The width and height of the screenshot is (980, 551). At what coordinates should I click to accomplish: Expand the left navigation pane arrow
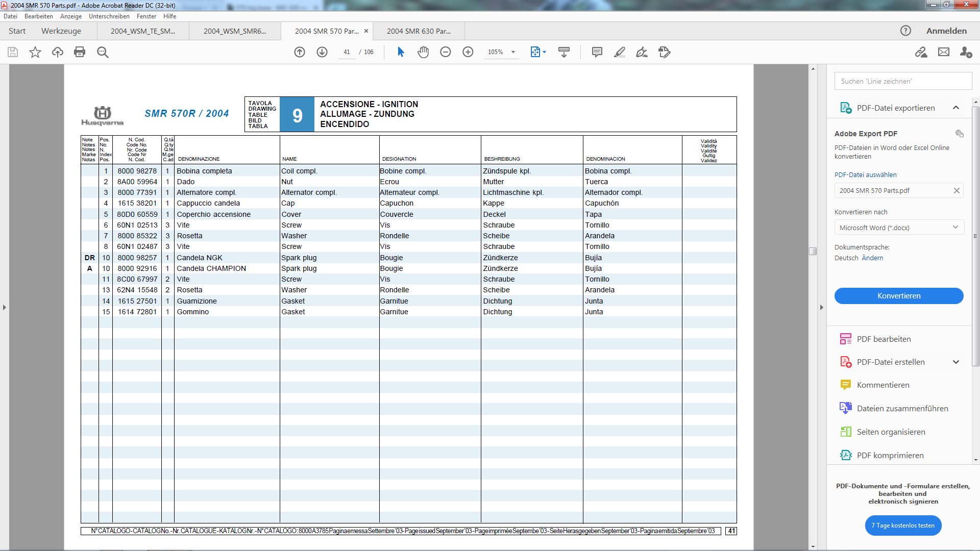5,308
